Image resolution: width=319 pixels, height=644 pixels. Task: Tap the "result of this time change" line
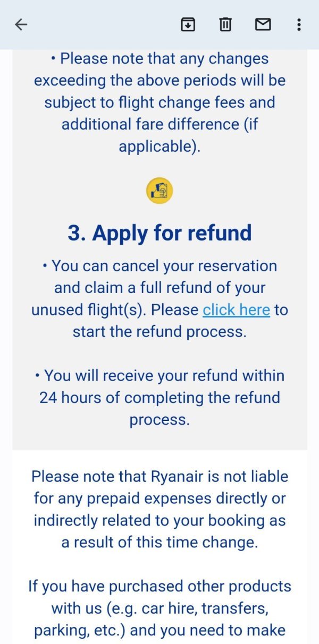click(159, 543)
